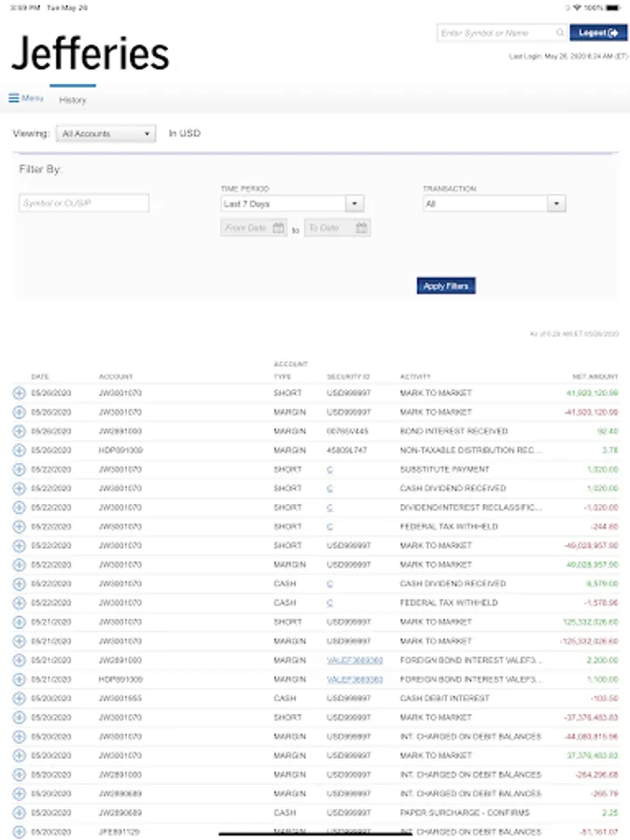Open C link in Federal Tax Withheld -1,578.96 row

[329, 603]
